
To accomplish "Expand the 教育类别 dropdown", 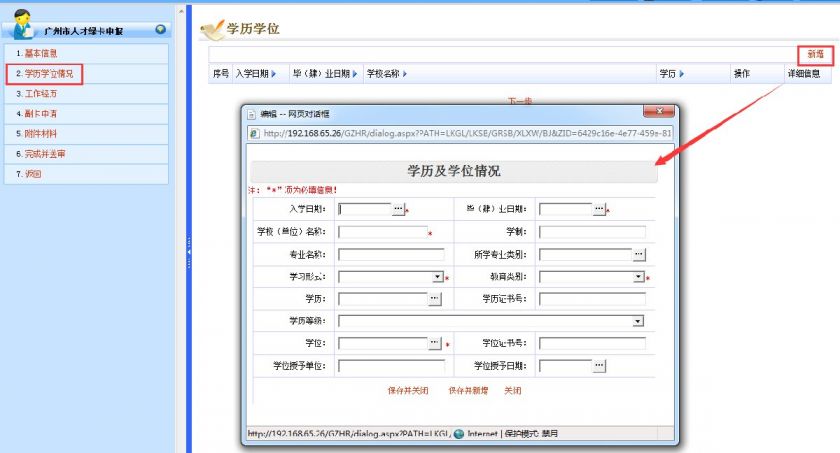I will pyautogui.click(x=639, y=277).
